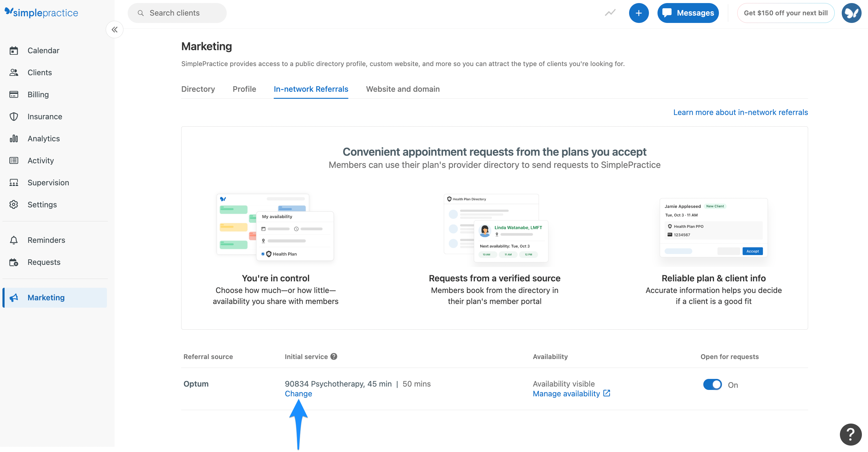
Task: Open the Activity list icon
Action: point(14,161)
